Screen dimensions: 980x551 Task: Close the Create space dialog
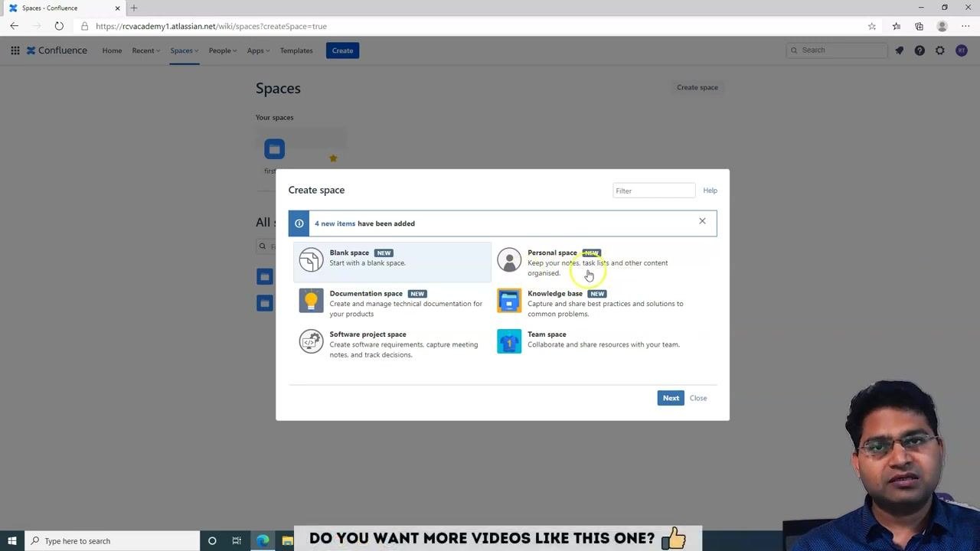pyautogui.click(x=698, y=398)
